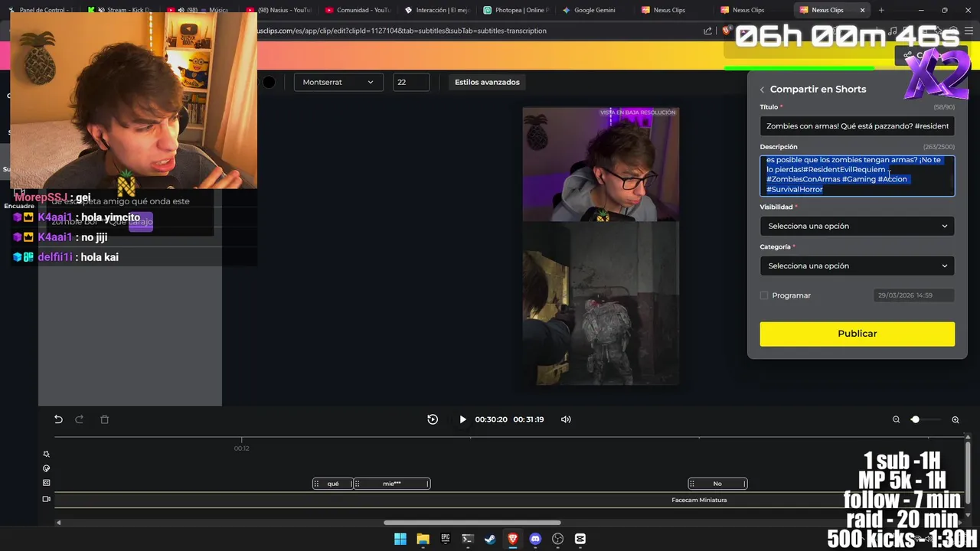Open Brave browser taskbar icon
The image size is (980, 551).
[512, 539]
